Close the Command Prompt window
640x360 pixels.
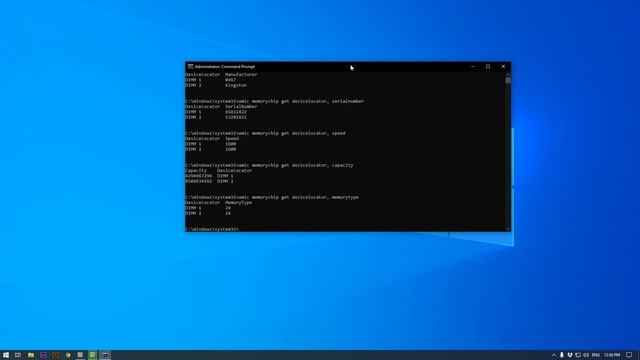(x=503, y=66)
